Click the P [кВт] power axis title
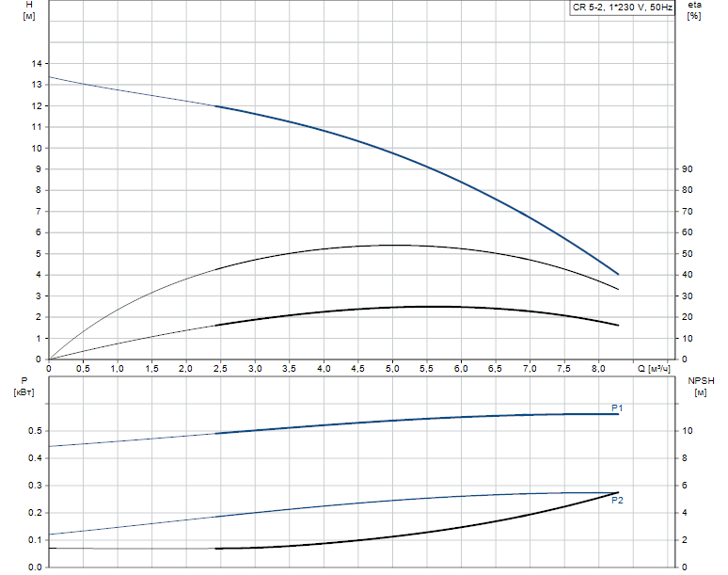Screen dimensions: 728x575 tap(24, 387)
